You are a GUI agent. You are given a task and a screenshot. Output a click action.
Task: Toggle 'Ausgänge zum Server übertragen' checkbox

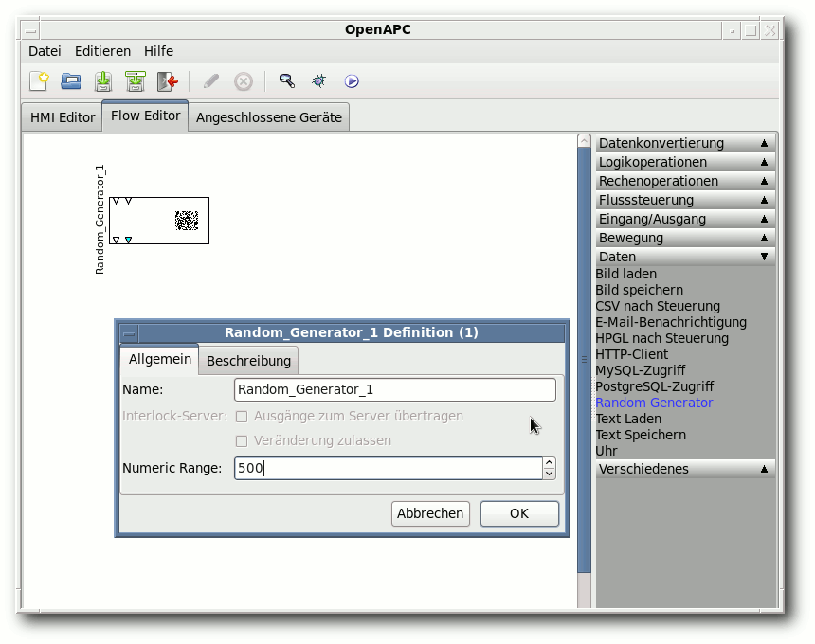tap(242, 416)
